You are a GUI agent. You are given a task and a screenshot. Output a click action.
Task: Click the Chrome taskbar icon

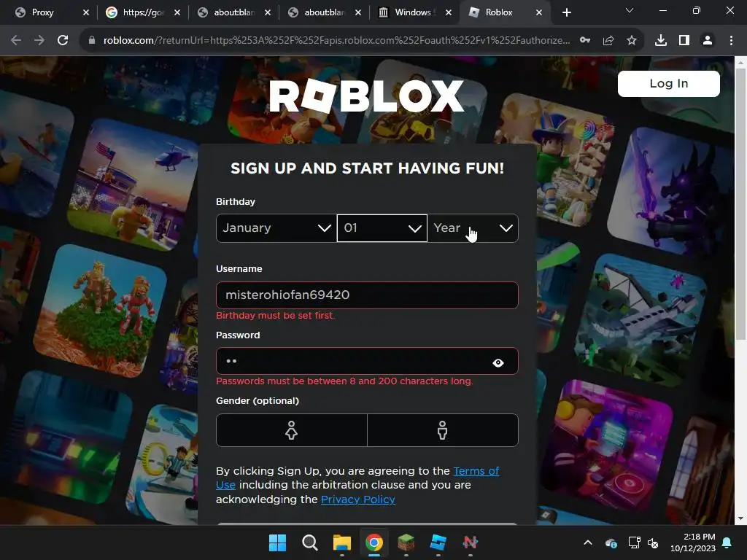point(374,542)
